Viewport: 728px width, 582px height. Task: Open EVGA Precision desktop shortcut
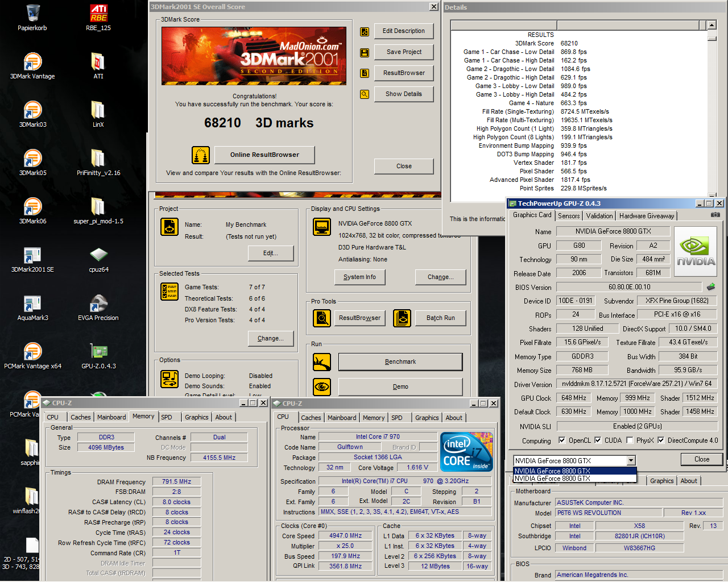click(x=98, y=307)
